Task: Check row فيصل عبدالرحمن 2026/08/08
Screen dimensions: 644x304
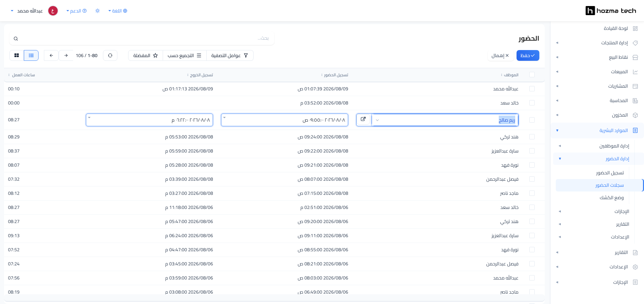Action: click(x=532, y=179)
